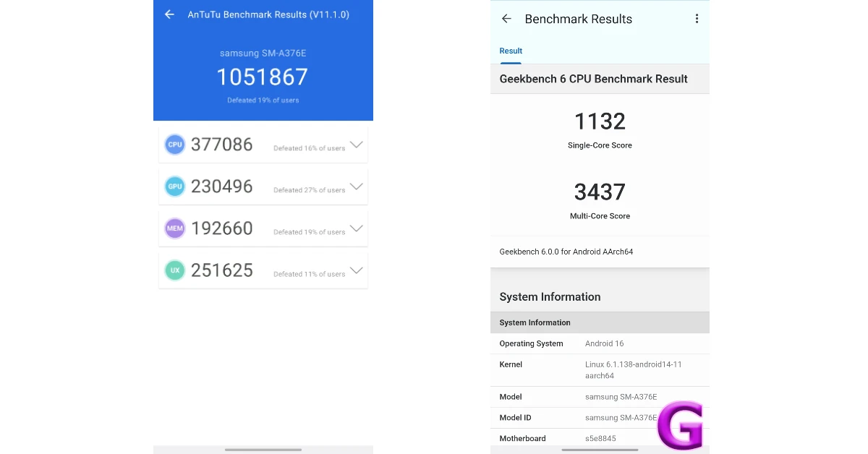The height and width of the screenshot is (454, 868).
Task: Tap the UX badge icon in AnTuTu
Action: tap(175, 270)
